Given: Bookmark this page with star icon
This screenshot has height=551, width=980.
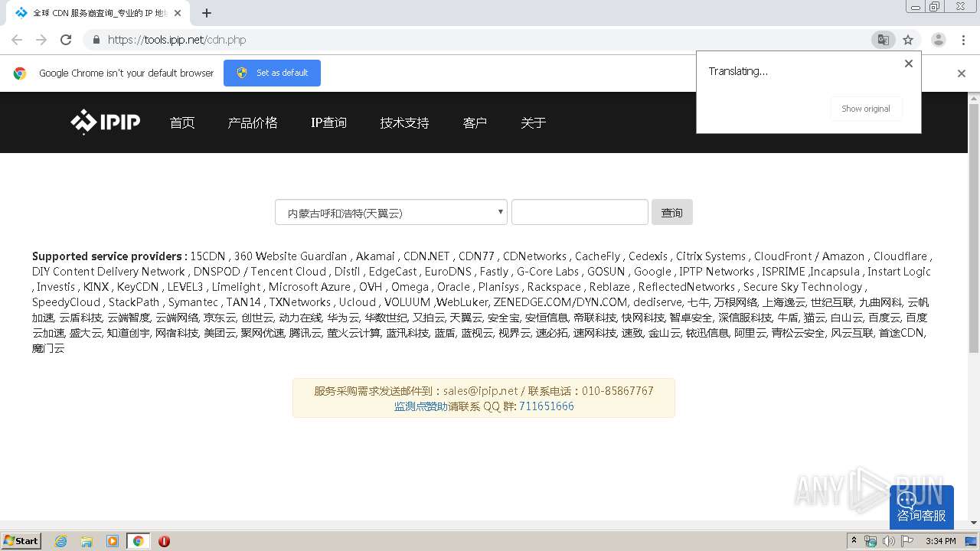Looking at the screenshot, I should tap(908, 40).
